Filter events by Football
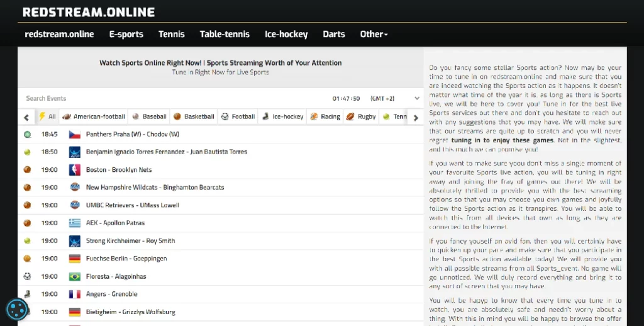 coord(238,117)
